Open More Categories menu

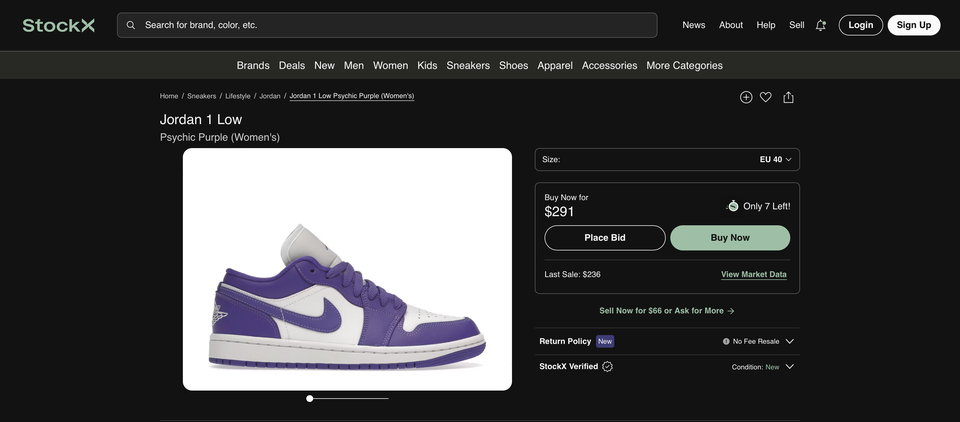[684, 66]
